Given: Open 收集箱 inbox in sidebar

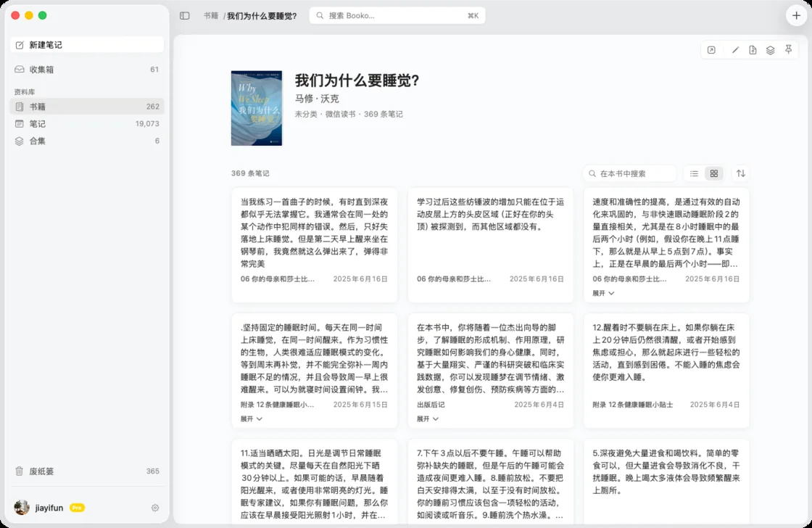Looking at the screenshot, I should tap(87, 70).
